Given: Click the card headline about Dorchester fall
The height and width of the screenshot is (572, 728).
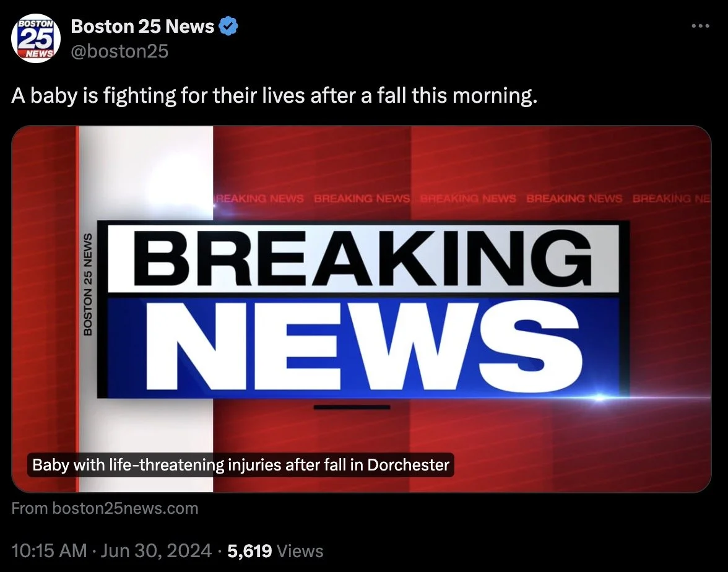Looking at the screenshot, I should coord(240,465).
